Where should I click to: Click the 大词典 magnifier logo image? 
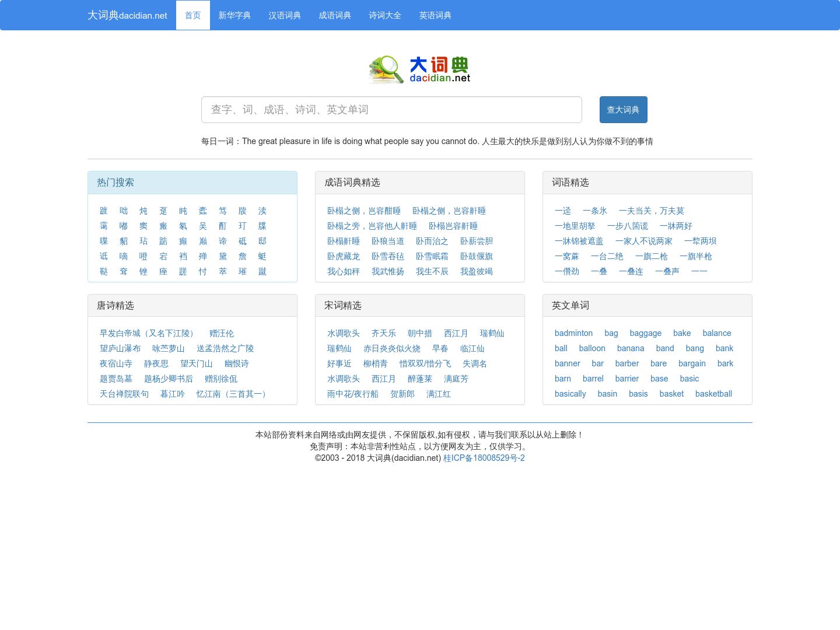(419, 69)
